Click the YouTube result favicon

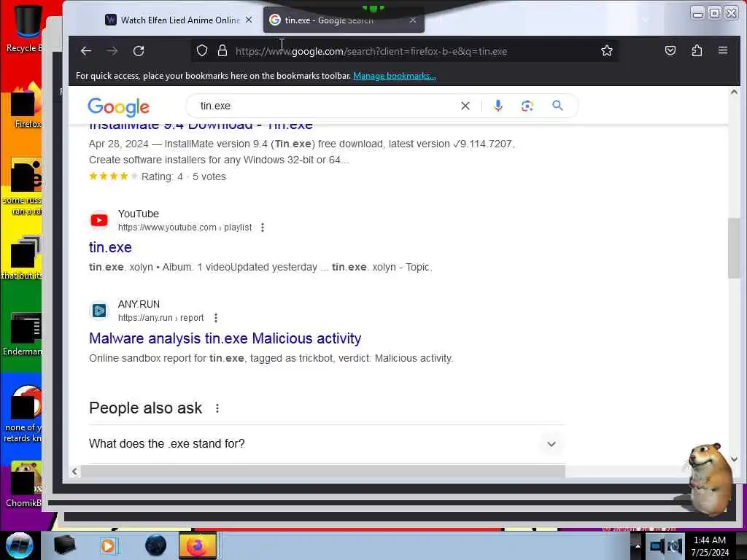[99, 220]
